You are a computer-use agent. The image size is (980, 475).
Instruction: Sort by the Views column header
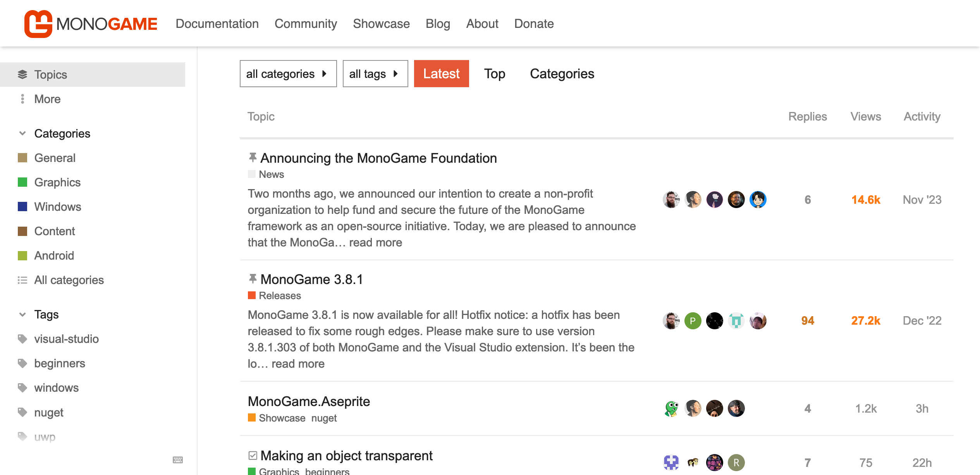pyautogui.click(x=865, y=117)
